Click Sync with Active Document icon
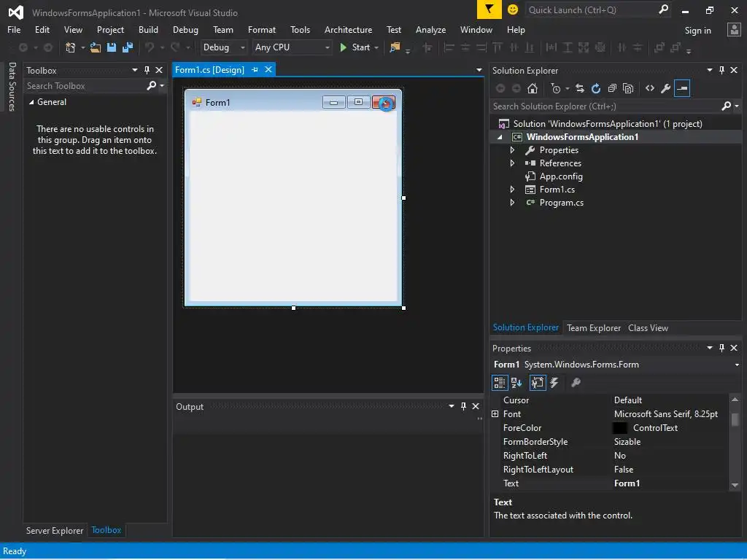This screenshot has height=560, width=747. (x=579, y=88)
